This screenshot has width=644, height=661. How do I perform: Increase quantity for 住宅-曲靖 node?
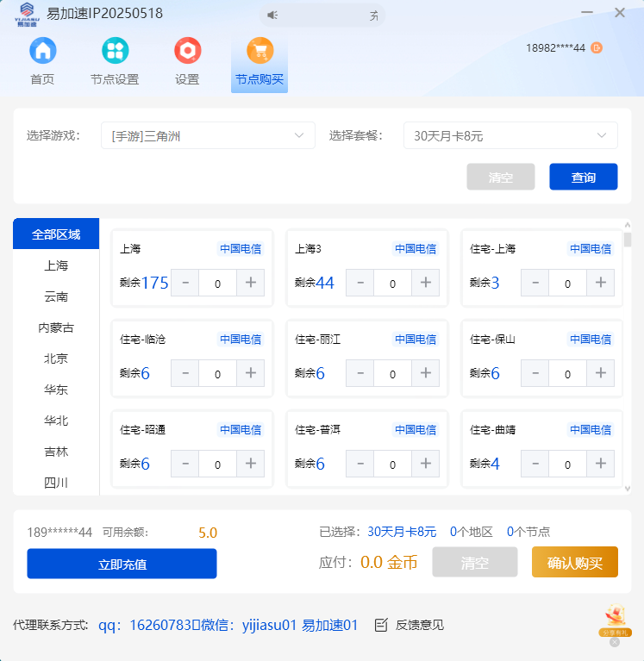[x=601, y=464]
